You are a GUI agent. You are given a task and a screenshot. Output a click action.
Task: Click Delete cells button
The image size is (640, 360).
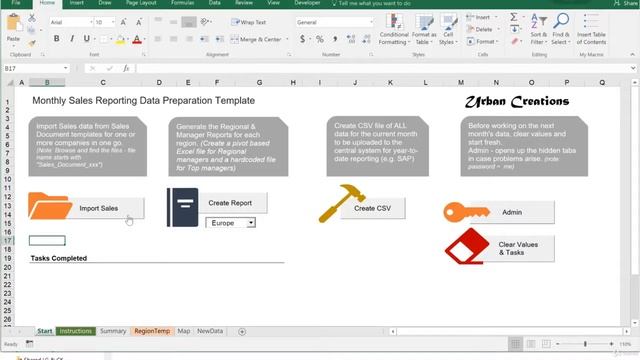pyautogui.click(x=483, y=29)
